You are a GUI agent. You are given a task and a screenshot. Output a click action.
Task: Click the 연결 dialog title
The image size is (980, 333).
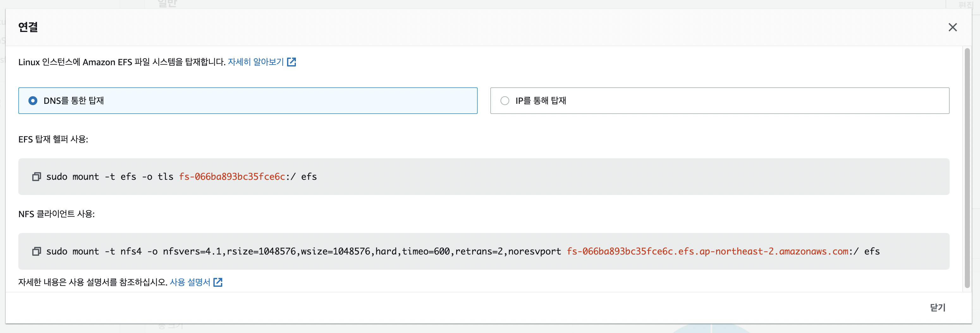point(28,28)
